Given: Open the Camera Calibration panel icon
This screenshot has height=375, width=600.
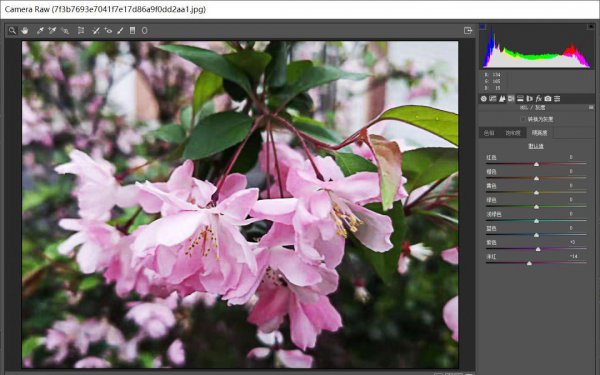Looking at the screenshot, I should pos(548,99).
